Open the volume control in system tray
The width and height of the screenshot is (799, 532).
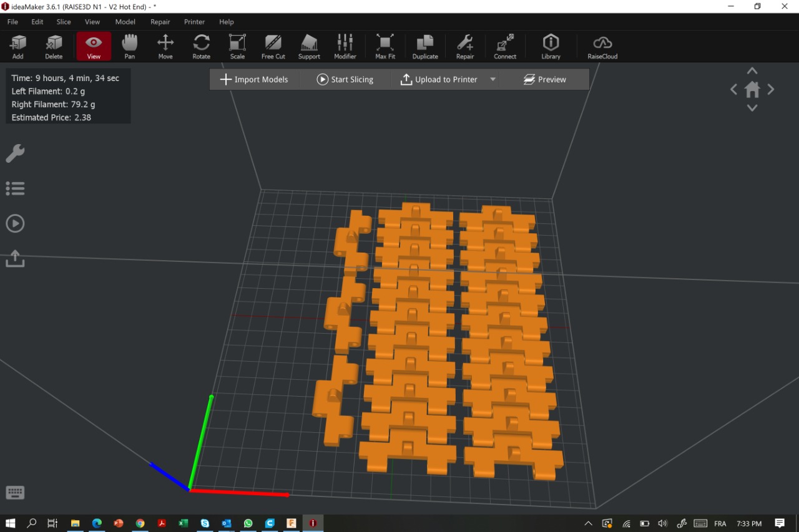[662, 523]
